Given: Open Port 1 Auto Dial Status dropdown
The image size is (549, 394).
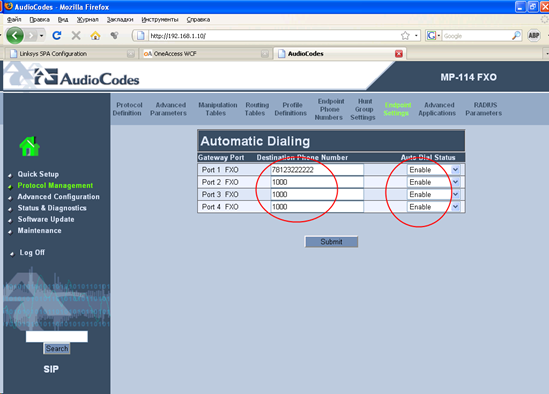Looking at the screenshot, I should point(433,170).
